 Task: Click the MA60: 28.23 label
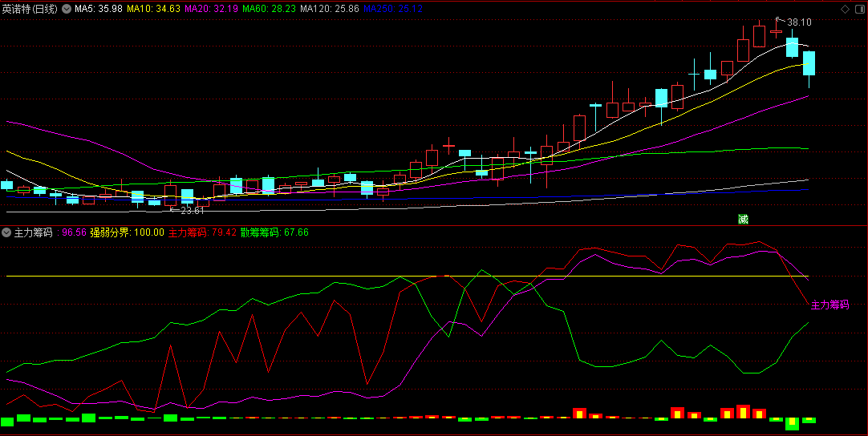(269, 9)
